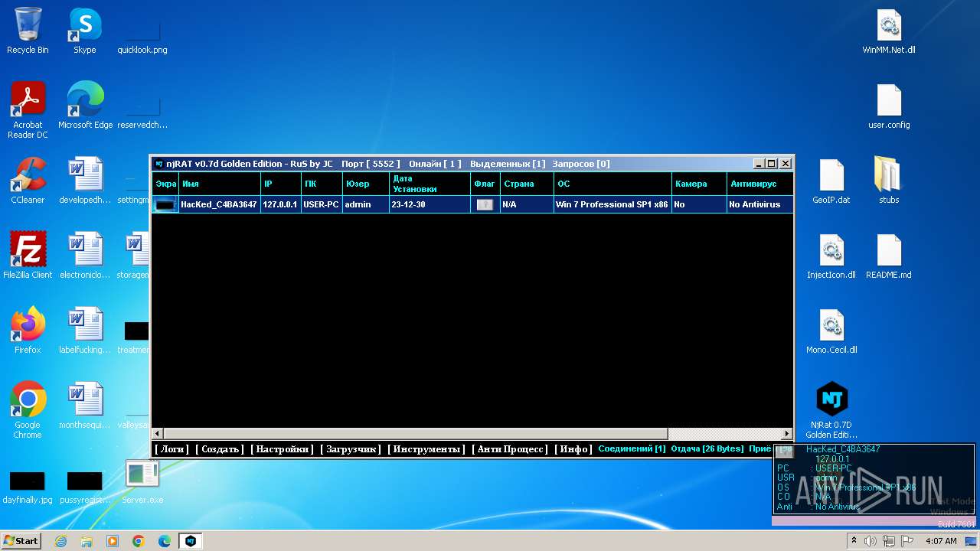Select the Server.exe file on the desktop
The height and width of the screenshot is (551, 980).
(x=142, y=481)
